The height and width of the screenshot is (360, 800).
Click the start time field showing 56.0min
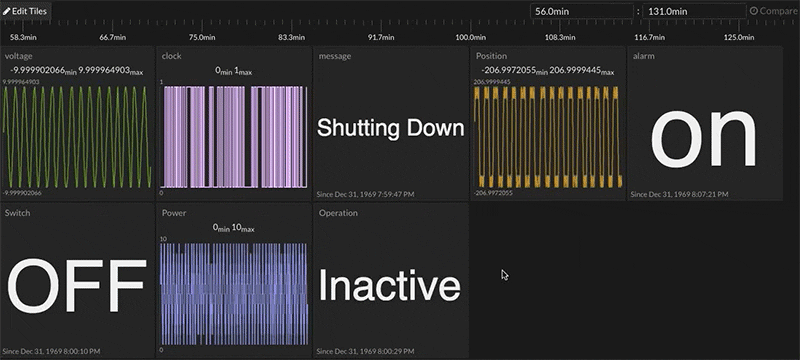coord(582,11)
